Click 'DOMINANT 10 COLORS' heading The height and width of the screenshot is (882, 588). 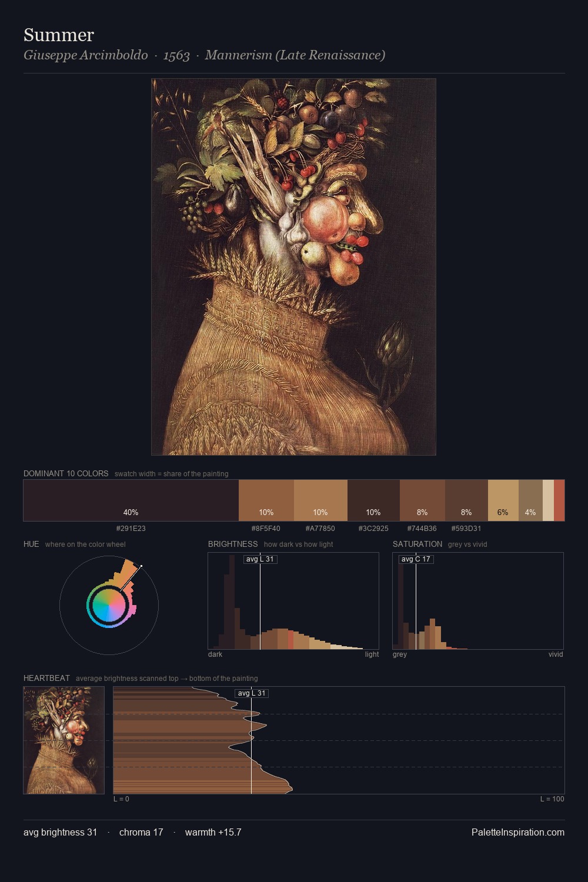tap(66, 473)
